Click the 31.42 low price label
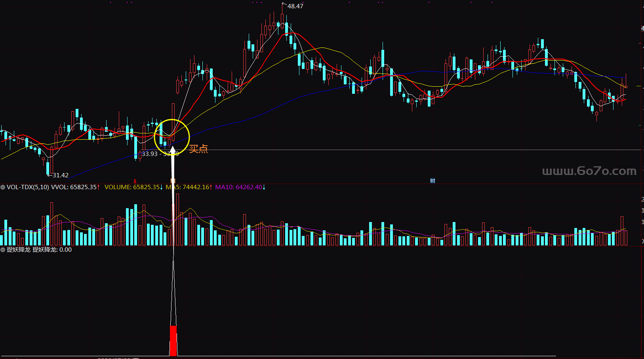 click(x=60, y=175)
